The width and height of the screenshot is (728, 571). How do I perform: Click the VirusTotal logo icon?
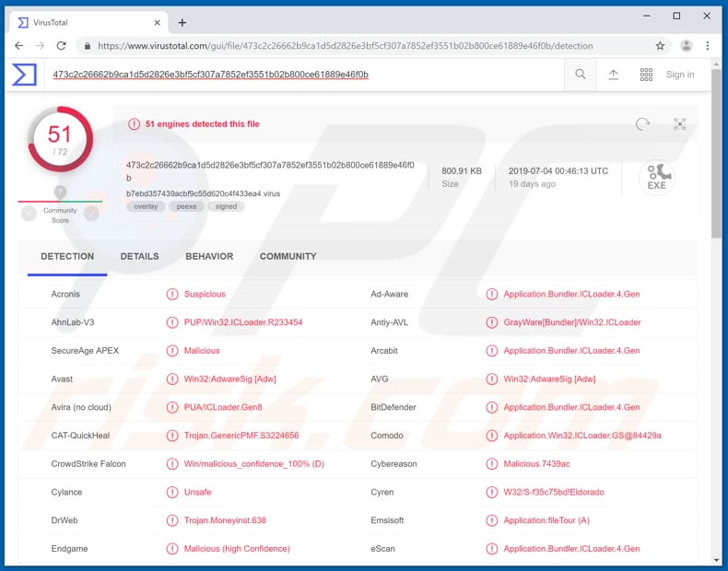coord(24,75)
